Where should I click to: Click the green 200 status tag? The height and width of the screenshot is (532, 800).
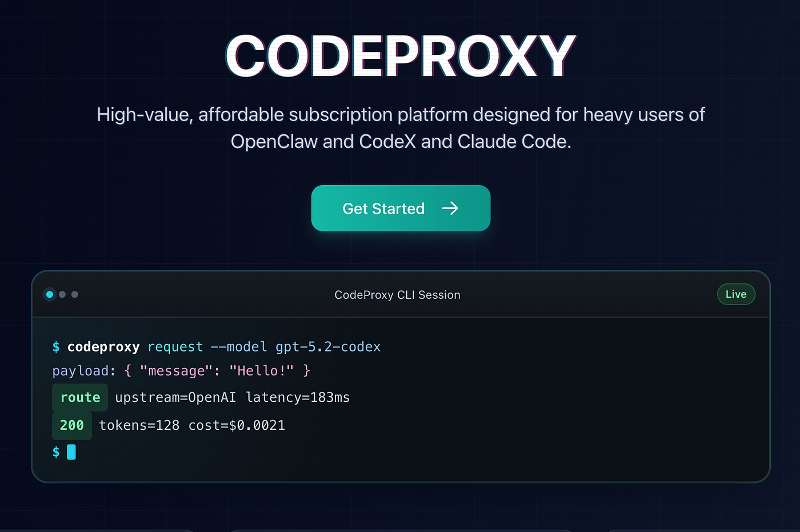pyautogui.click(x=72, y=425)
